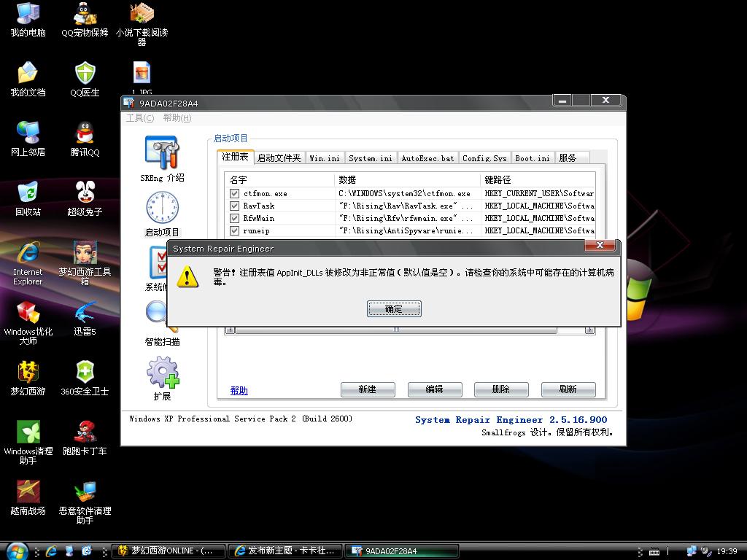Viewport: 747px width, 560px height.
Task: Uncheck the RavTask startup entry
Action: (234, 206)
